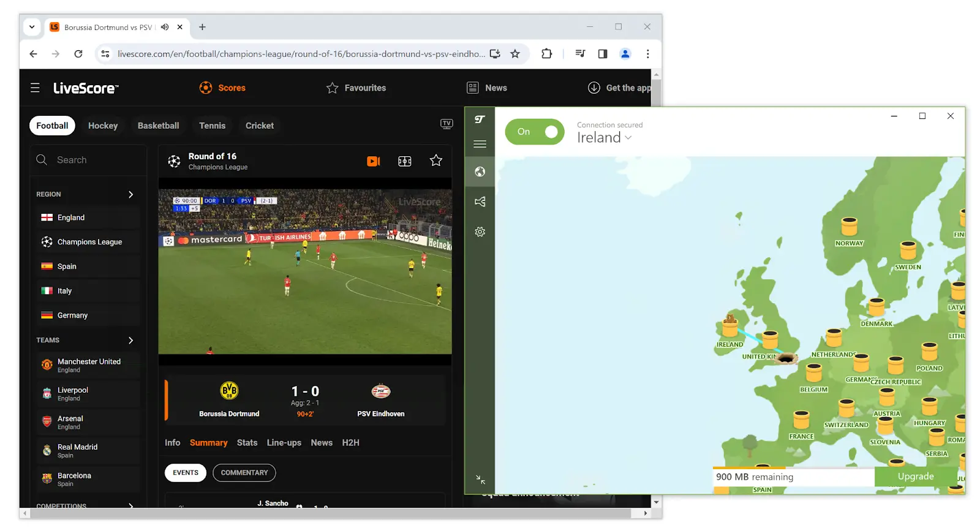
Task: Open Real Madrid team page
Action: (x=88, y=451)
